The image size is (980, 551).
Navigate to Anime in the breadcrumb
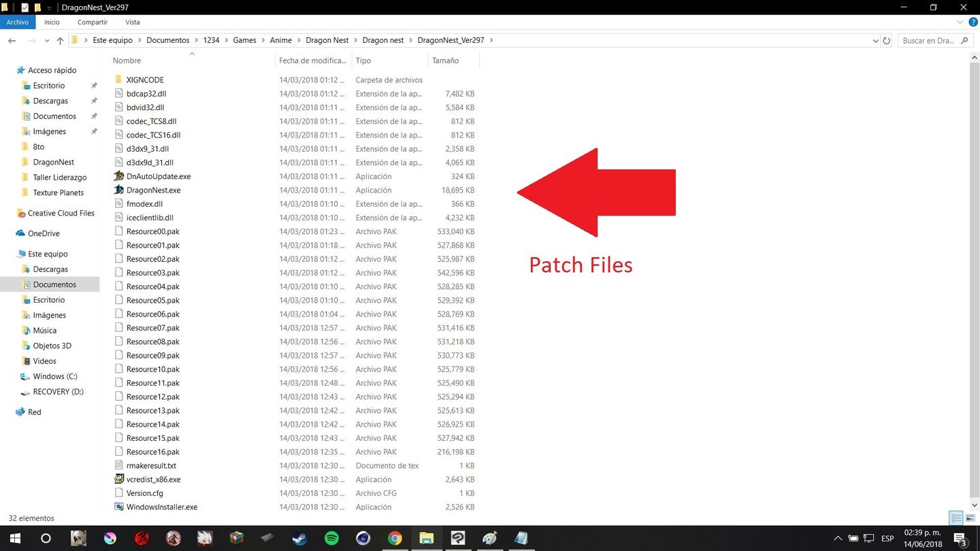point(280,40)
